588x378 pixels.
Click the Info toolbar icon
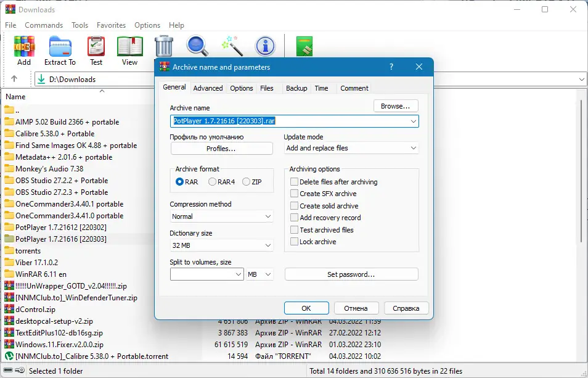[265, 46]
